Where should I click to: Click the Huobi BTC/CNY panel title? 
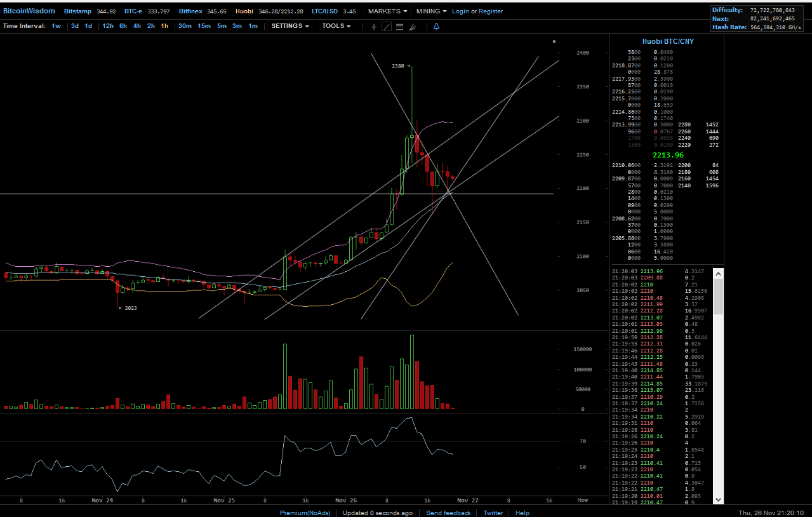click(x=667, y=41)
